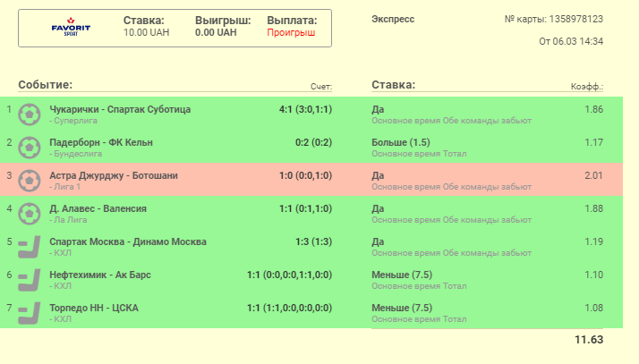Click league label Бундеслига
This screenshot has width=639, height=364.
click(x=78, y=154)
